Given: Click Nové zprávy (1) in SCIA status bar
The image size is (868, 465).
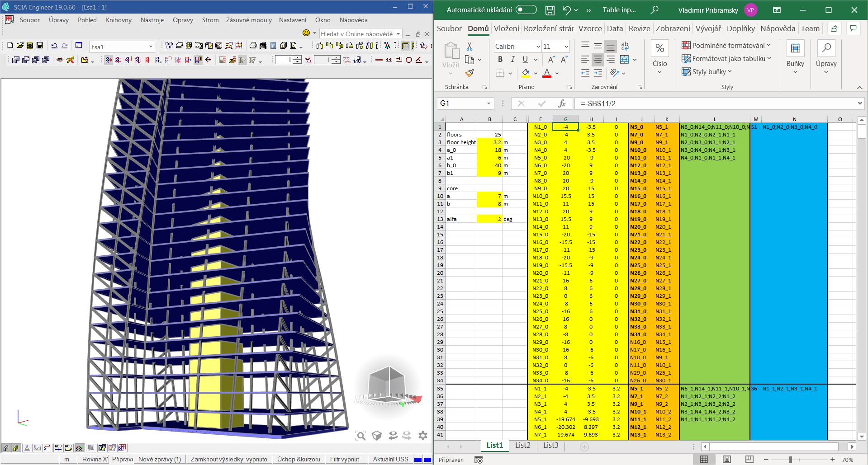Looking at the screenshot, I should (x=160, y=459).
